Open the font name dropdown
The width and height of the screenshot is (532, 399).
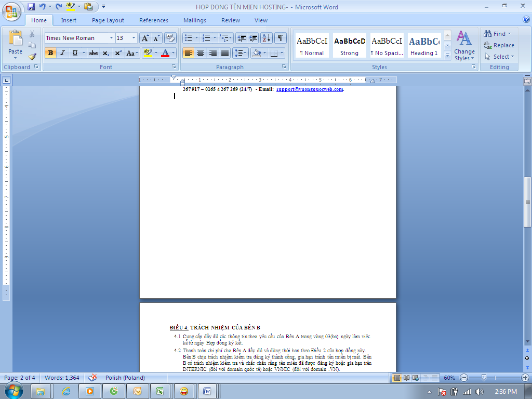(x=111, y=38)
